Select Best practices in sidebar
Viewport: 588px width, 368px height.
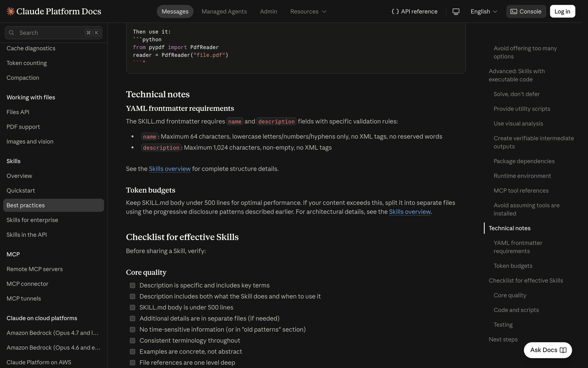click(x=54, y=205)
